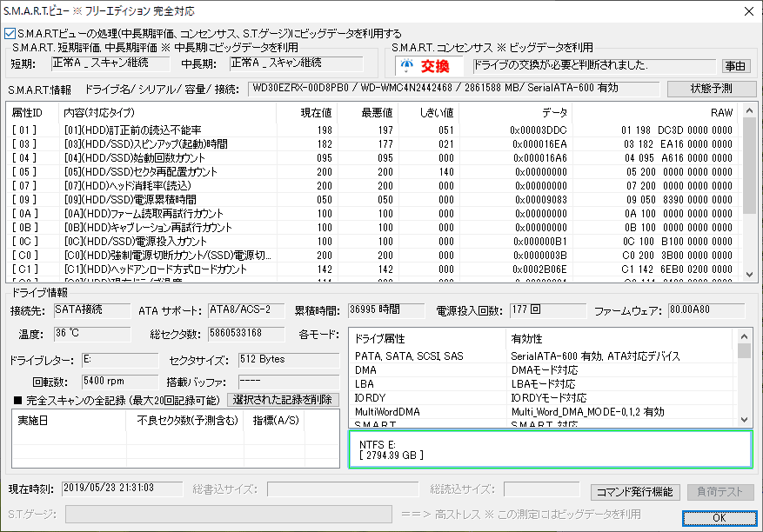The height and width of the screenshot is (532, 763).
Task: Click the 中長期 evaluation field
Action: click(x=297, y=63)
